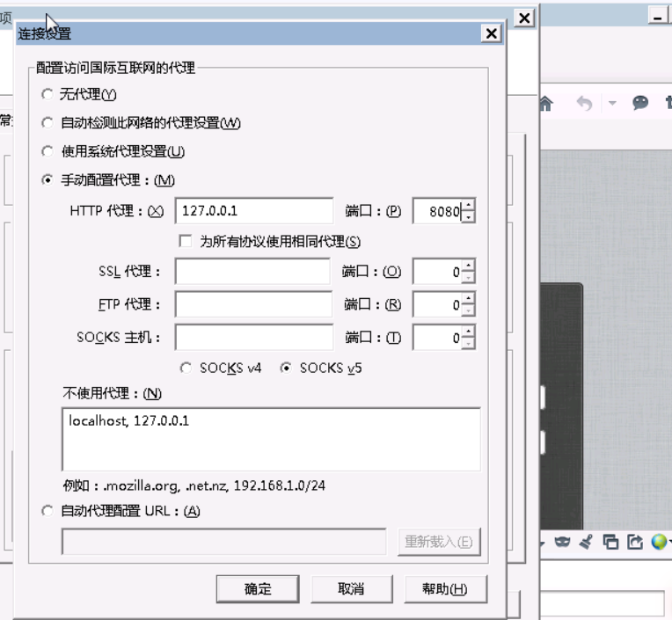
Task: Click the home icon in the browser window
Action: point(546,103)
